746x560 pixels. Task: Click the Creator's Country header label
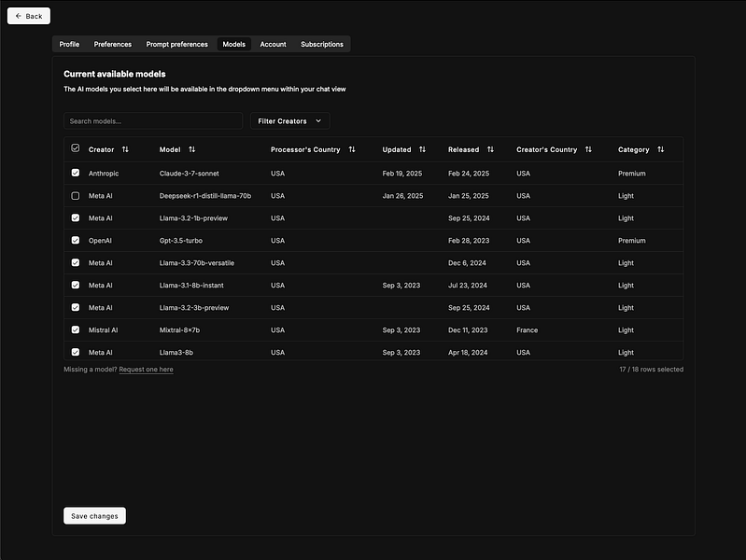coord(546,149)
